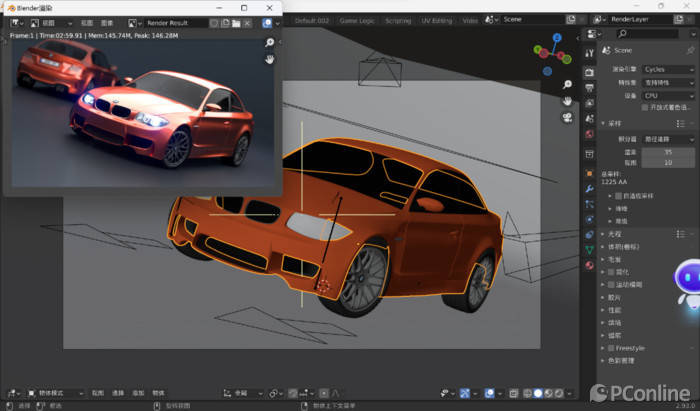Click the zoom magnifier icon in the render window
Screen dimensions: 700x411
270,43
